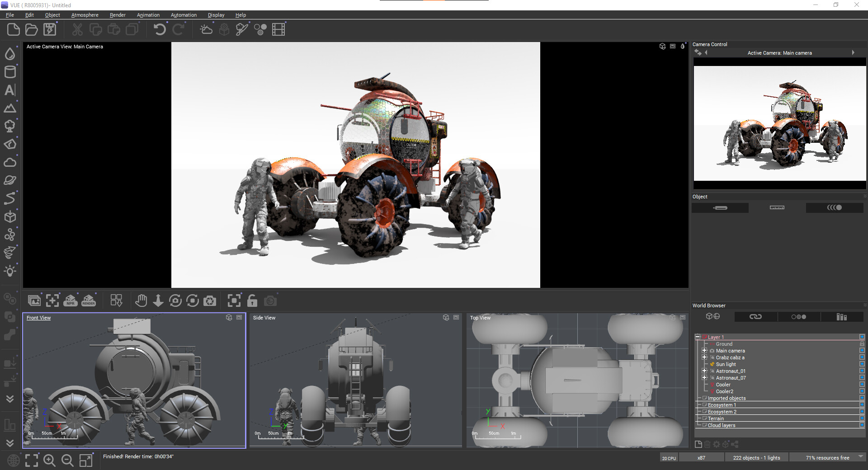The image size is (868, 470).
Task: Click the lock viewport icon
Action: click(x=252, y=301)
